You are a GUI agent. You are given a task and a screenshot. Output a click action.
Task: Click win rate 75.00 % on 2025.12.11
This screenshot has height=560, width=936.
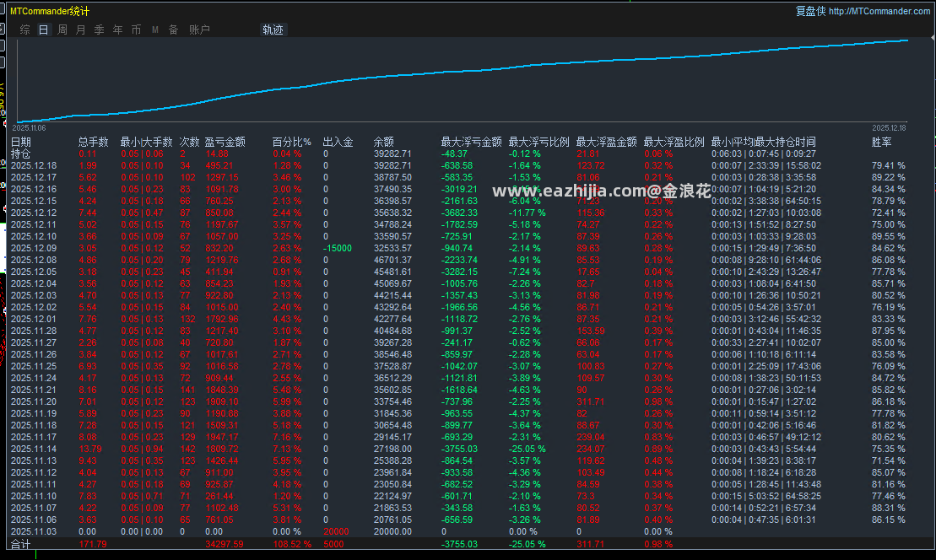click(x=888, y=225)
